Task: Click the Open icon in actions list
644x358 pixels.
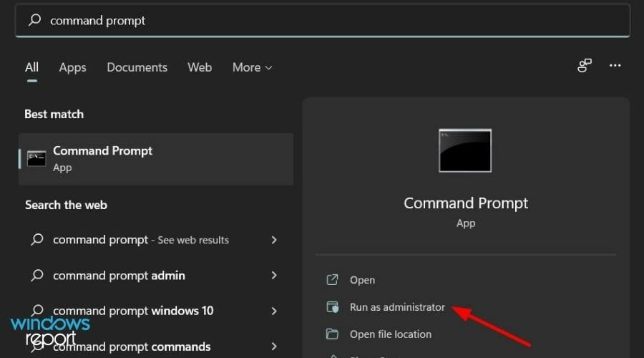Action: [x=332, y=280]
